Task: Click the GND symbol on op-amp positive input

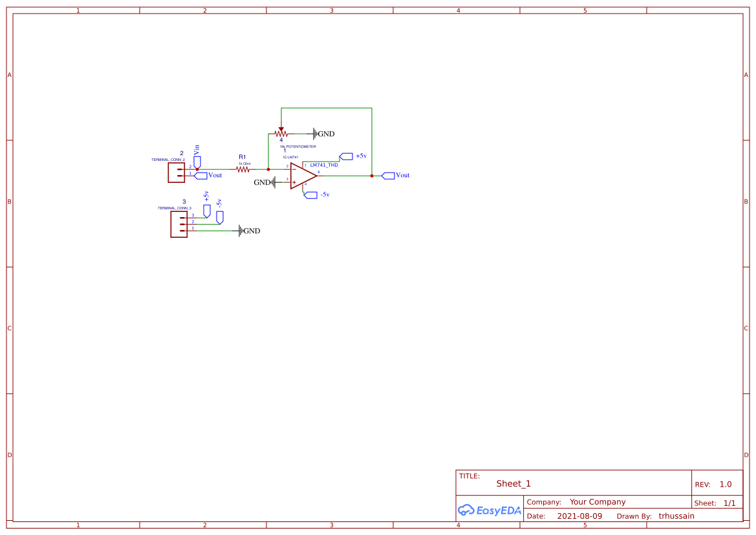Action: [274, 182]
